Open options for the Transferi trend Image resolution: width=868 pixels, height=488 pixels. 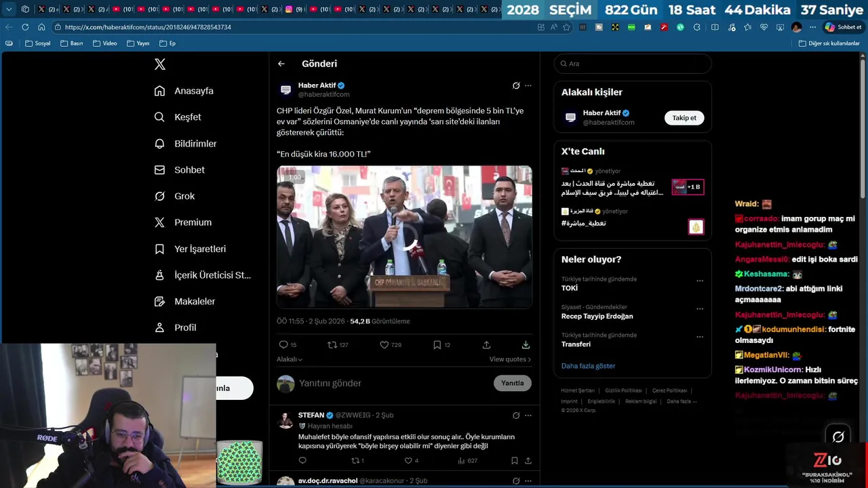tap(700, 337)
